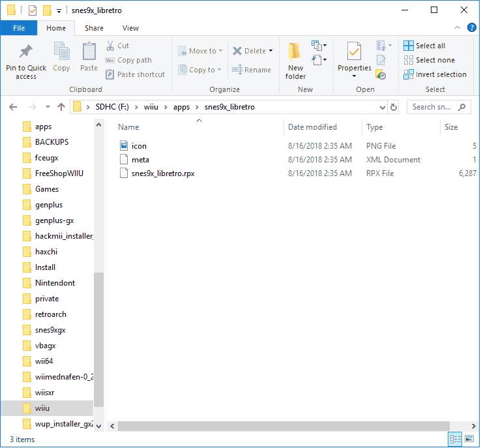Image resolution: width=481 pixels, height=448 pixels.
Task: Sort by Type column header
Action: pos(374,127)
